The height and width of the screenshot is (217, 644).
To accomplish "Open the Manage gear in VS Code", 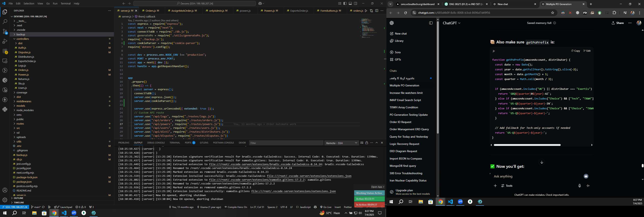I will click(x=5, y=200).
